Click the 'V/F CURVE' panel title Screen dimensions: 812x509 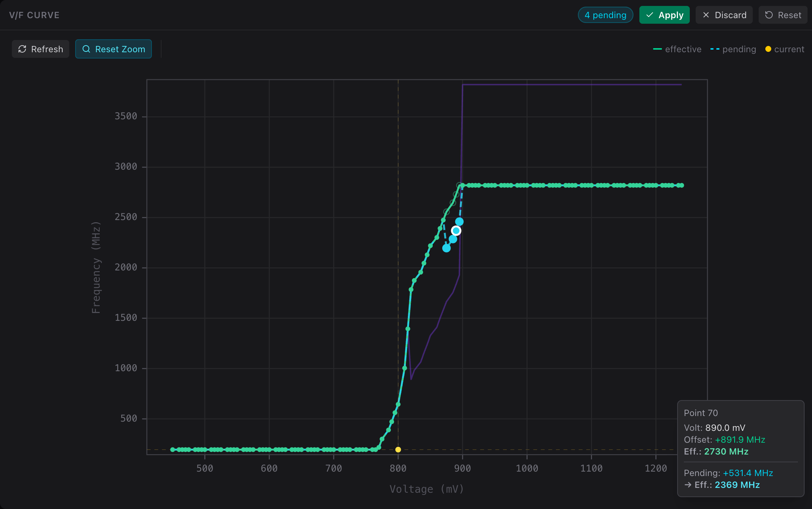tap(34, 15)
